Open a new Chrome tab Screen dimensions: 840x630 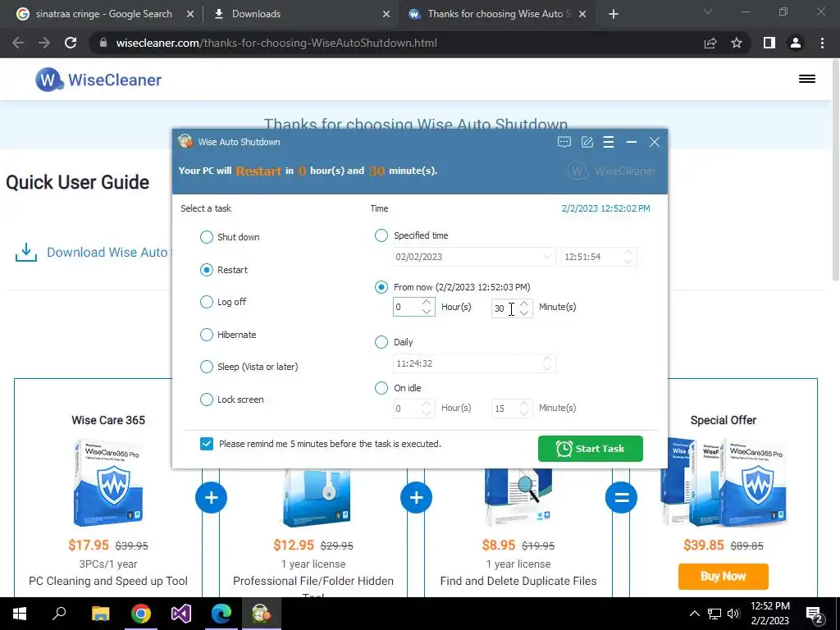coord(614,14)
